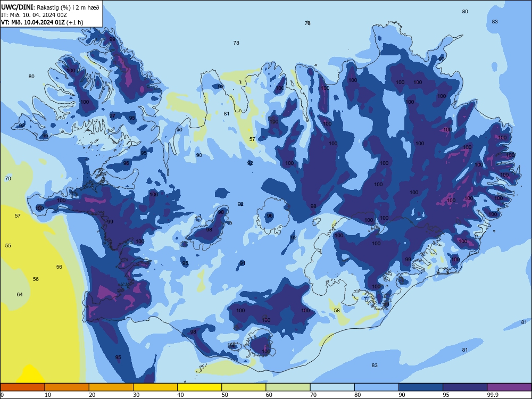Click the 60–70 pale green legend swatch
The width and height of the screenshot is (532, 399).
coord(288,387)
